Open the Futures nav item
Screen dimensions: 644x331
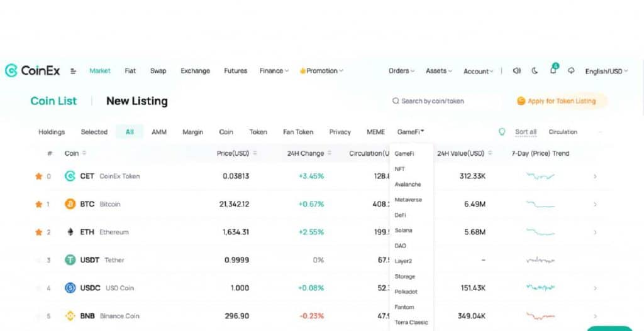tap(235, 70)
